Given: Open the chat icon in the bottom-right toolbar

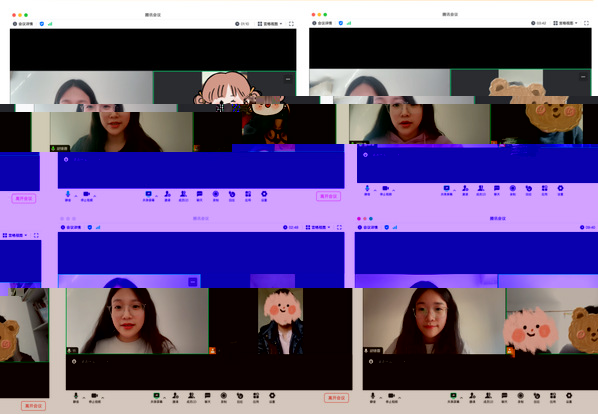Looking at the screenshot, I should (504, 397).
